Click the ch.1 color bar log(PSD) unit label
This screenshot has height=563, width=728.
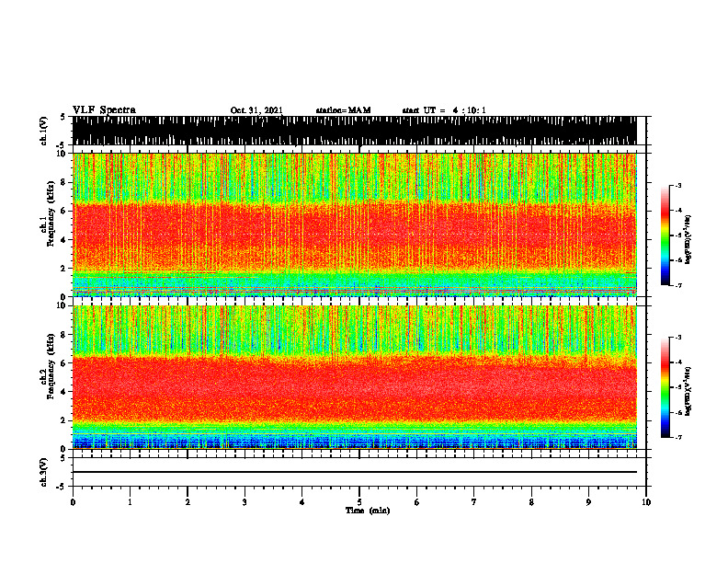tap(688, 239)
